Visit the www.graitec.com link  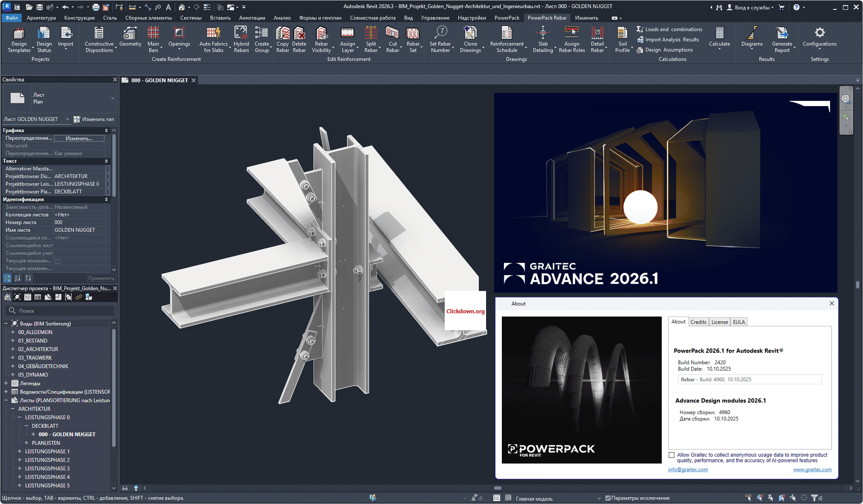pos(812,469)
